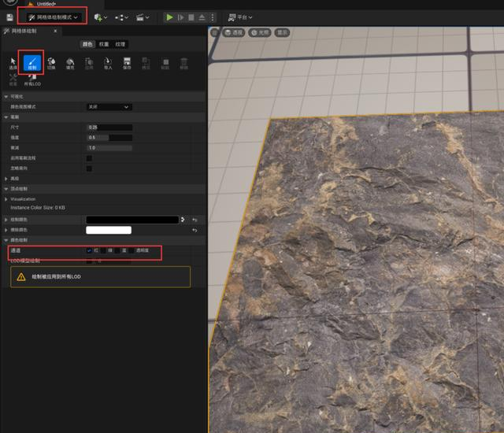
Task: Click 'Instance Color Size: 0 KB' text
Action: click(38, 208)
